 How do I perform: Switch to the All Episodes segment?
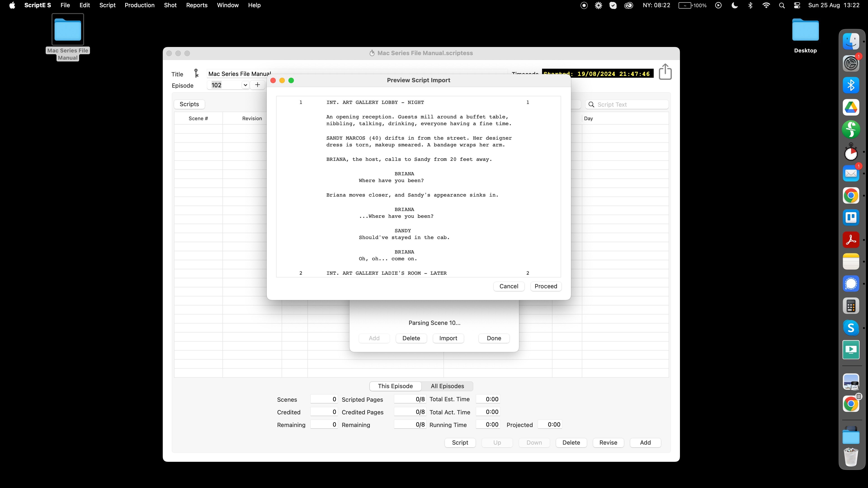[447, 386]
